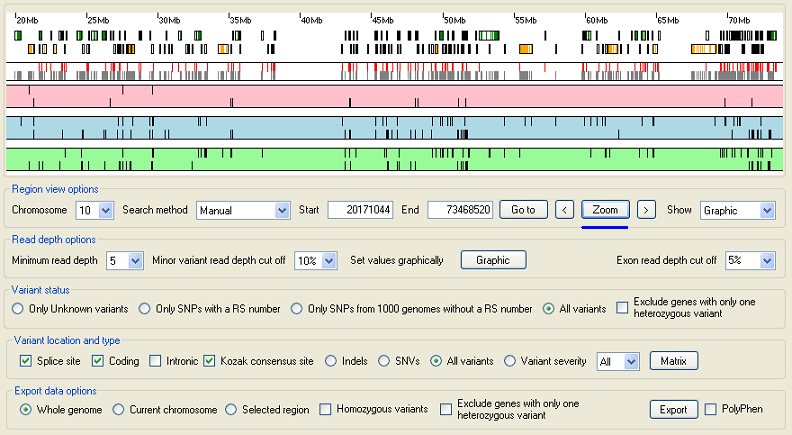Select Only SNPs with a RS number

click(144, 309)
